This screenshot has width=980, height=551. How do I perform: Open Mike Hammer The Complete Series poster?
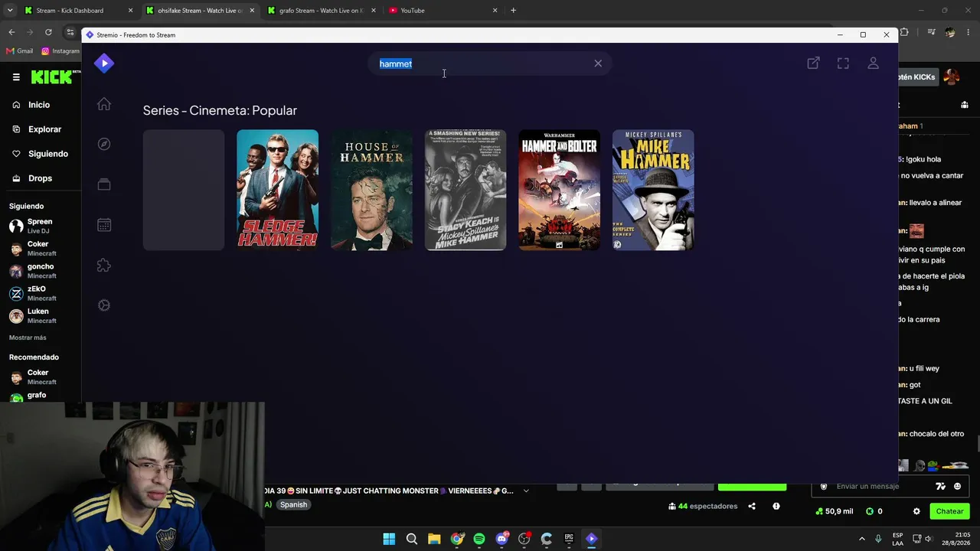pyautogui.click(x=653, y=190)
